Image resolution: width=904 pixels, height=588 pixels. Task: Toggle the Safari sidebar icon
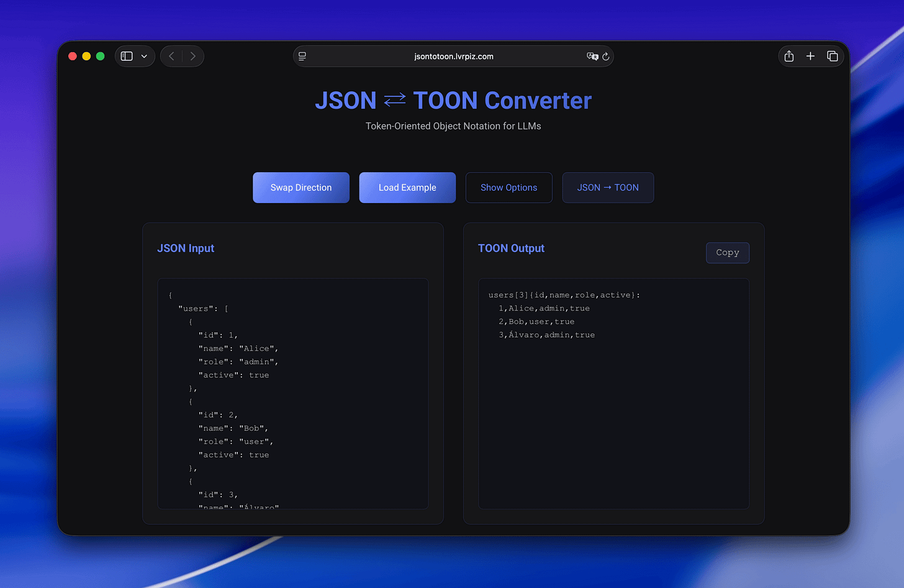(127, 56)
